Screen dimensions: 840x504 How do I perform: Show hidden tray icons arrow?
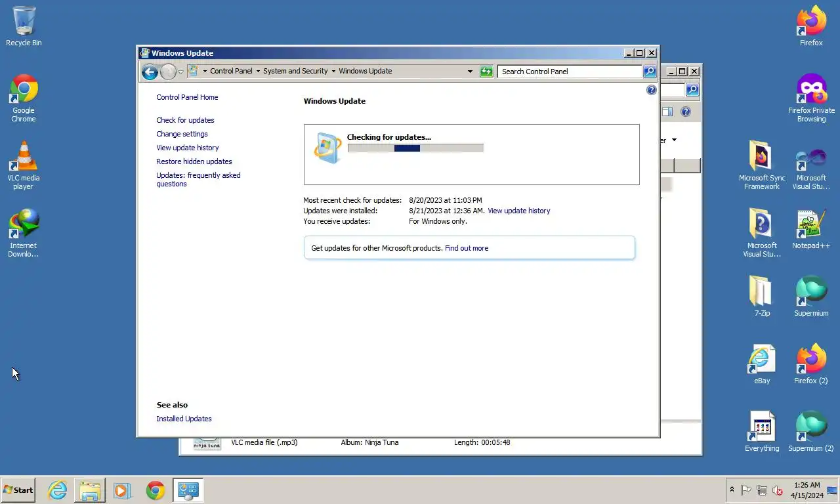(732, 490)
